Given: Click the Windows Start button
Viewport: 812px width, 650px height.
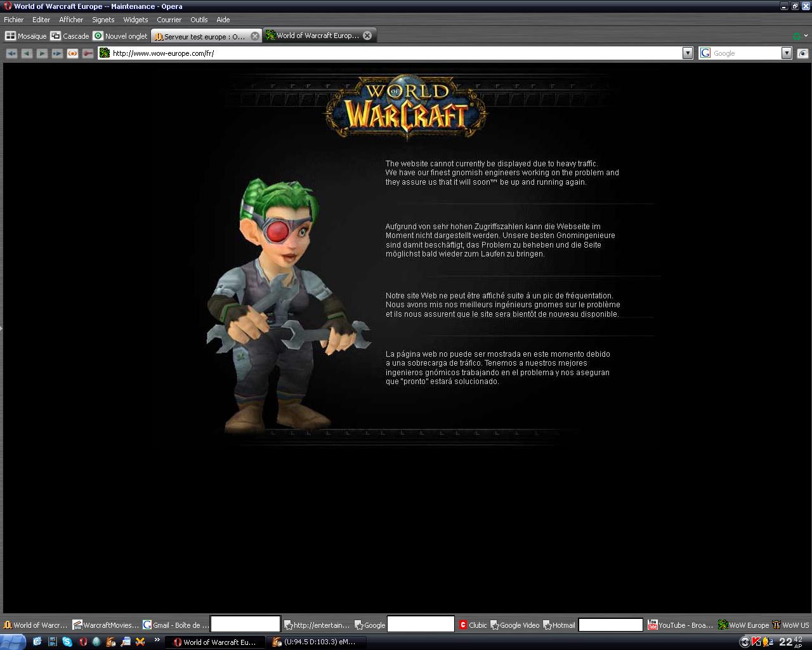Looking at the screenshot, I should click(x=13, y=642).
